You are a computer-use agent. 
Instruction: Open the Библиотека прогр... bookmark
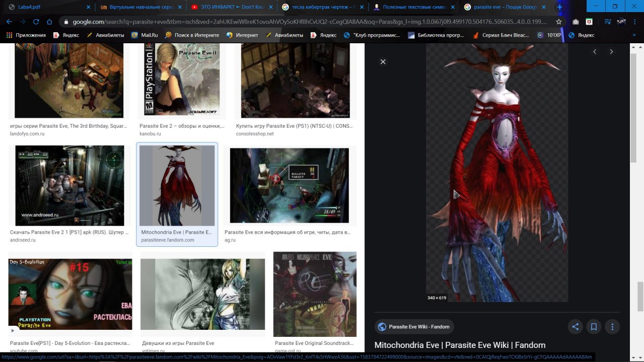(436, 35)
